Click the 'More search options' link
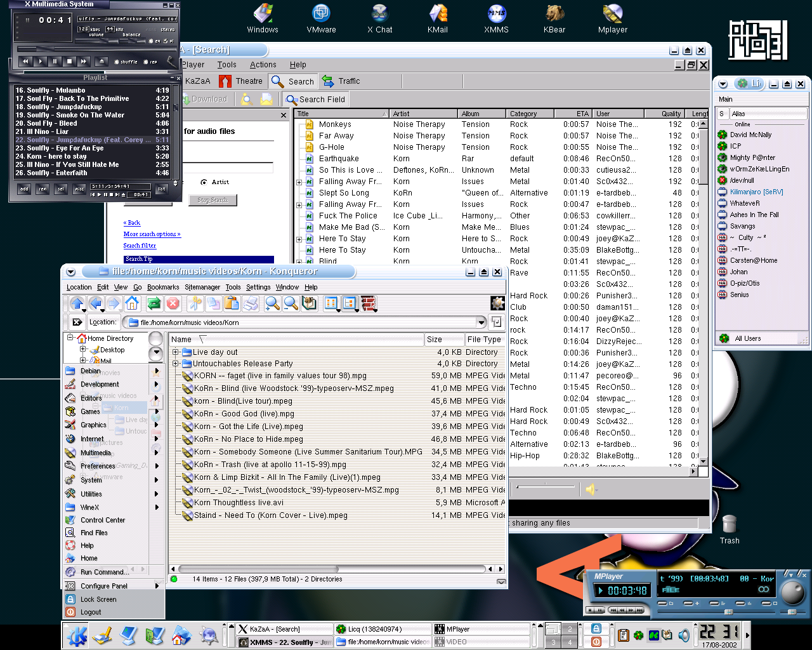This screenshot has height=650, width=812. point(152,234)
